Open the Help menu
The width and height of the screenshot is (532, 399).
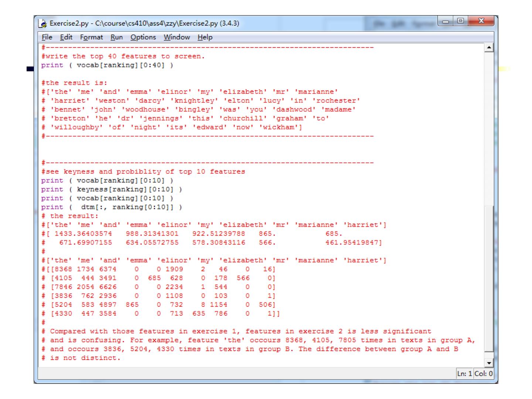pos(205,37)
